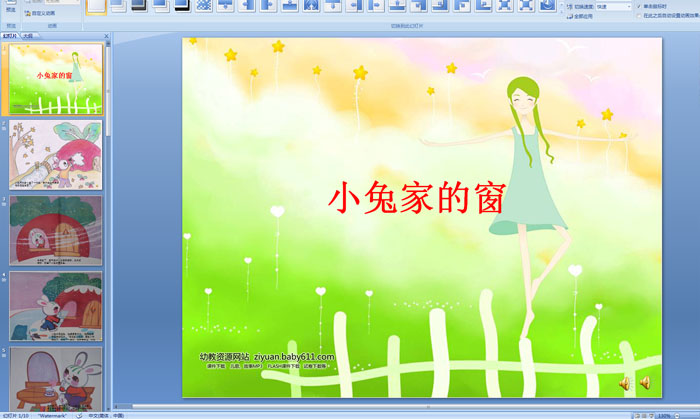This screenshot has width=700, height=419.
Task: Apply the Box In transition
Action: click(x=504, y=5)
